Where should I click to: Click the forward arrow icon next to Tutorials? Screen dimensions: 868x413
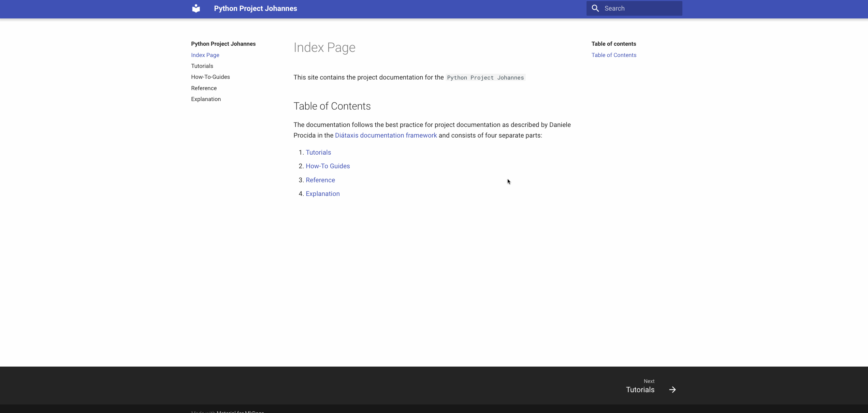pyautogui.click(x=672, y=389)
